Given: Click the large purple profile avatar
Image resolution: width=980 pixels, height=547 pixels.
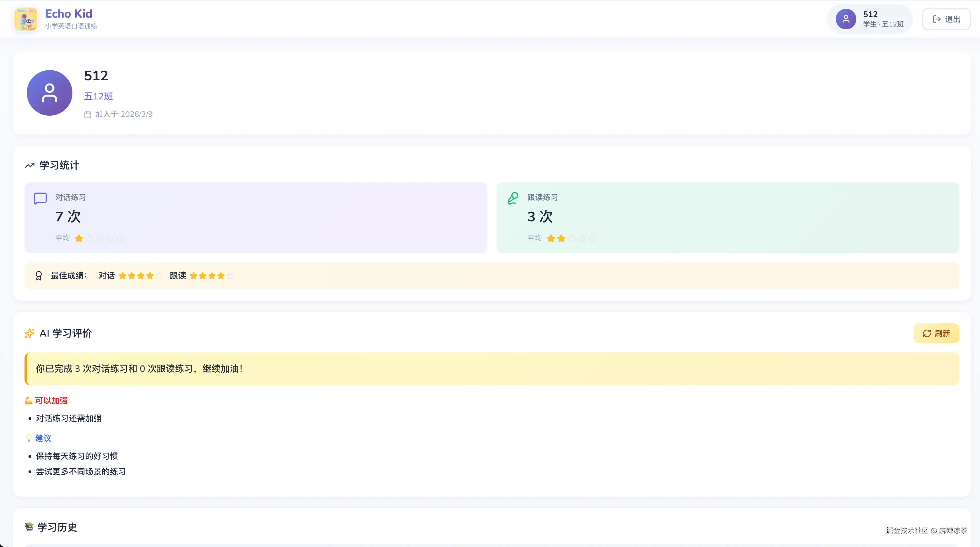Looking at the screenshot, I should pyautogui.click(x=50, y=93).
